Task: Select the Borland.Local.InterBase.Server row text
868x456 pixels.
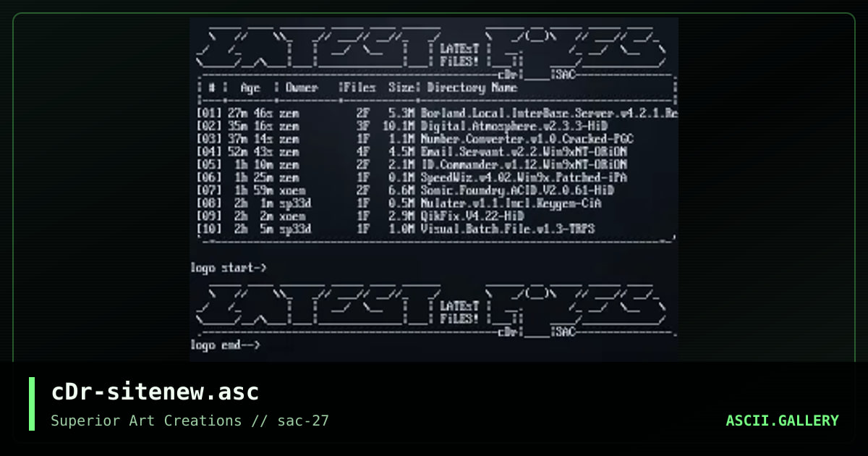Action: (x=549, y=114)
